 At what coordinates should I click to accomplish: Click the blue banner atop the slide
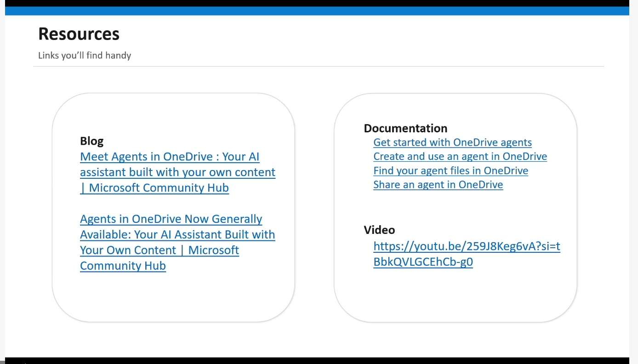pyautogui.click(x=317, y=11)
